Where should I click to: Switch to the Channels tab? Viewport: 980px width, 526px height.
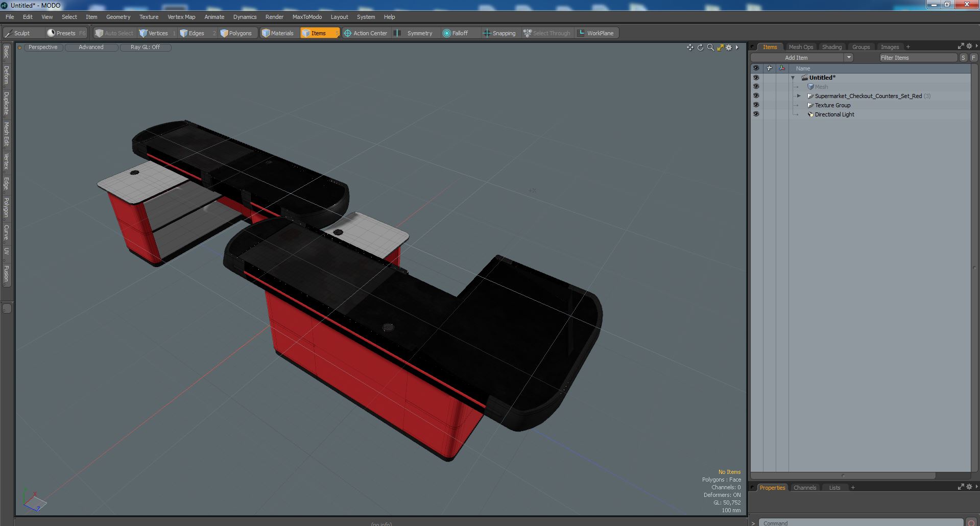click(805, 488)
